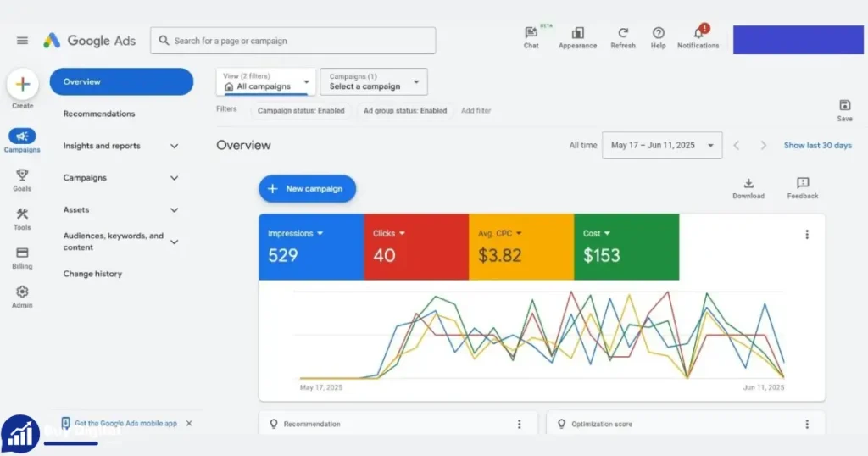The image size is (868, 456).
Task: Click the search for a page or campaign field
Action: tap(292, 41)
